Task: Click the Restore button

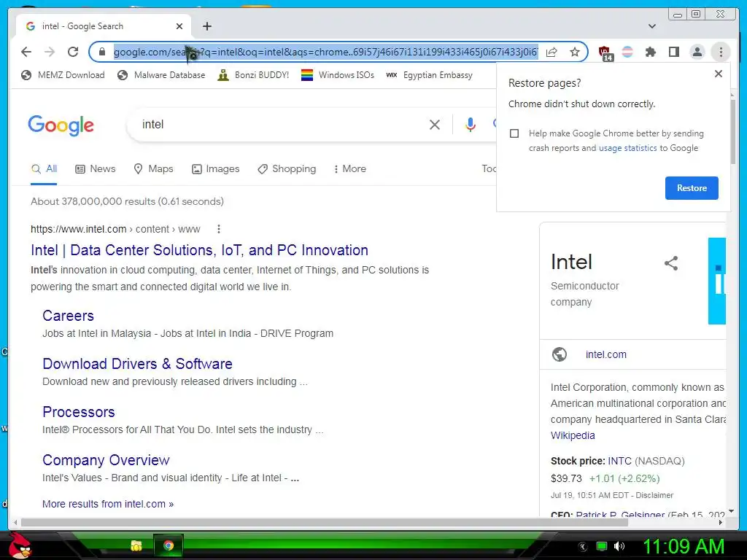Action: 692,188
